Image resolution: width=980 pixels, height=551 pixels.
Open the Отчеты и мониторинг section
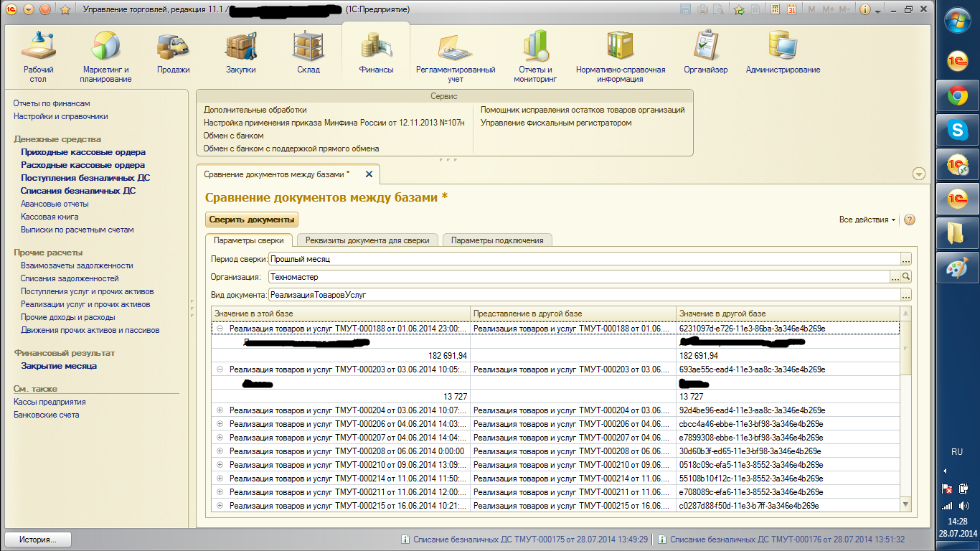coord(535,57)
